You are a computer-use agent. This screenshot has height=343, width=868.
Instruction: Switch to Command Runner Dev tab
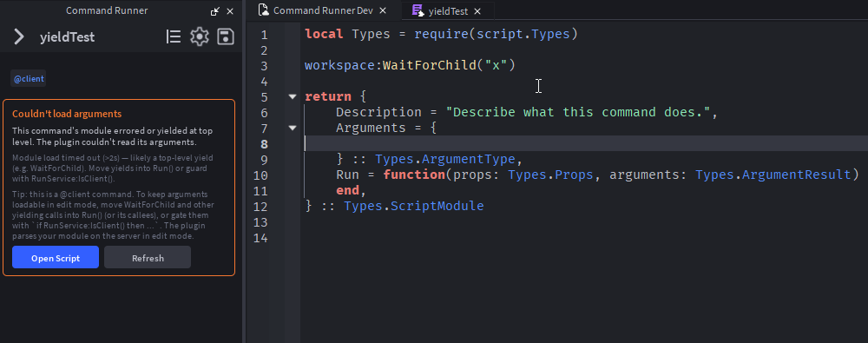[323, 10]
